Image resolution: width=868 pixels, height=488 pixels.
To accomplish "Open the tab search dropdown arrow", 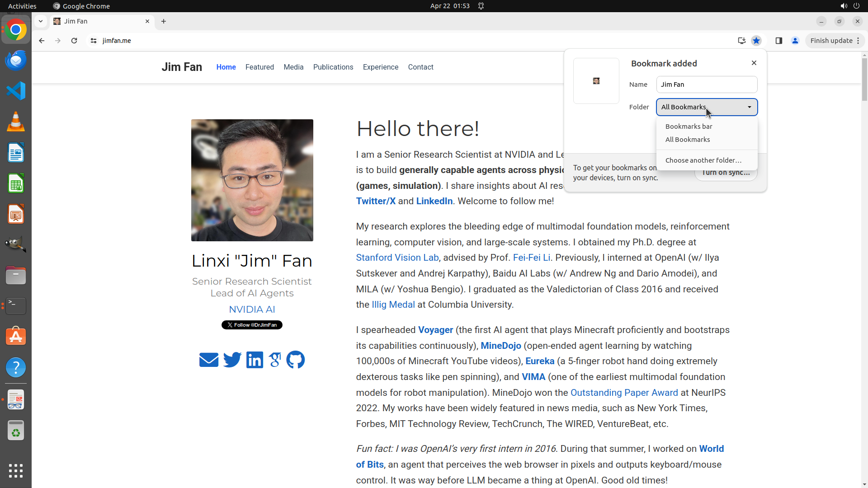I will (41, 21).
